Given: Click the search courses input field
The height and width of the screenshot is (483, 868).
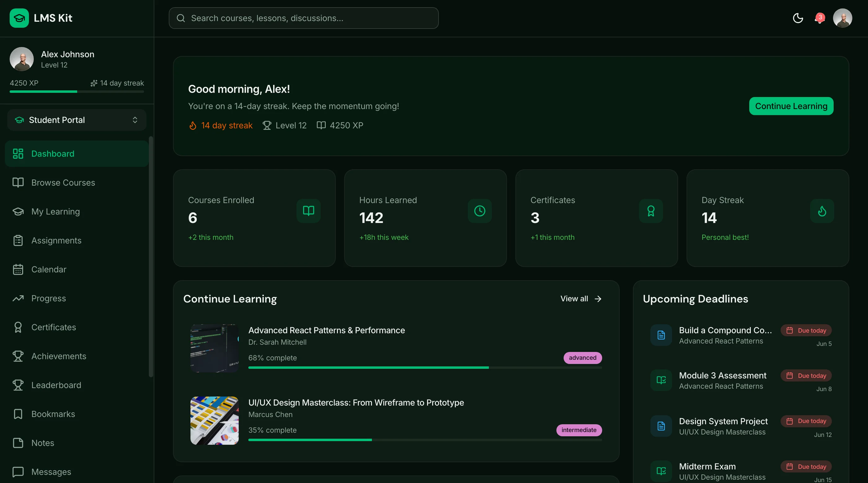Looking at the screenshot, I should point(303,18).
